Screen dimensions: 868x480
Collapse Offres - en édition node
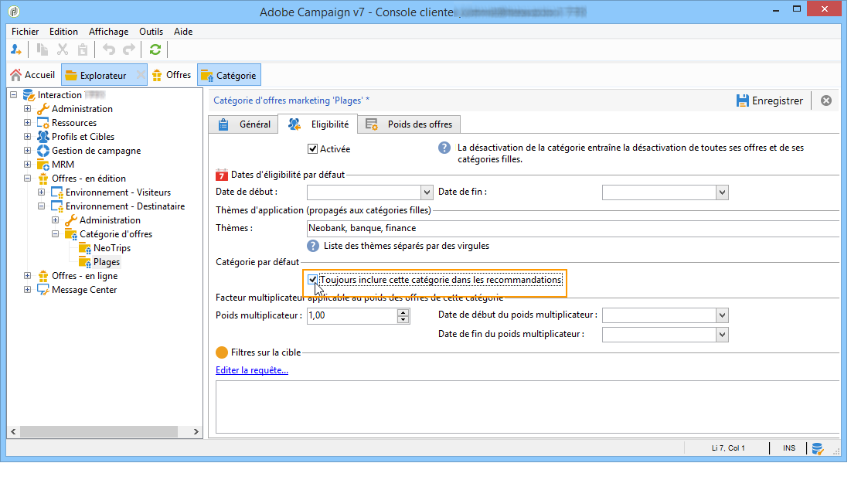pyautogui.click(x=27, y=179)
